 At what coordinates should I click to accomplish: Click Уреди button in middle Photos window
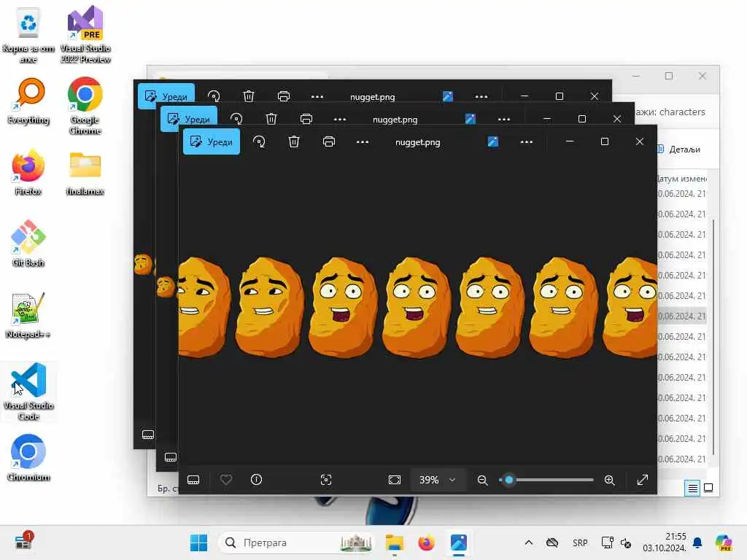coord(189,119)
